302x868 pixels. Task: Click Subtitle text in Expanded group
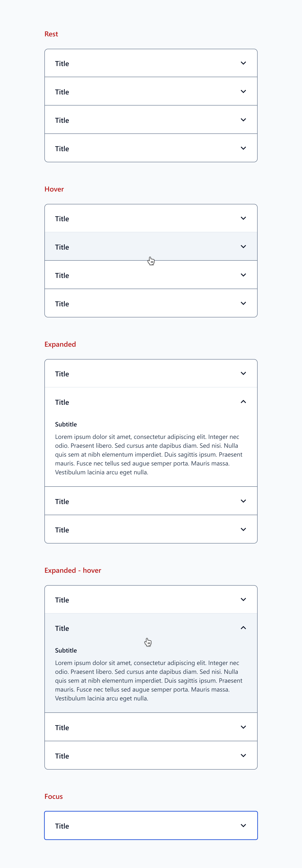(66, 424)
